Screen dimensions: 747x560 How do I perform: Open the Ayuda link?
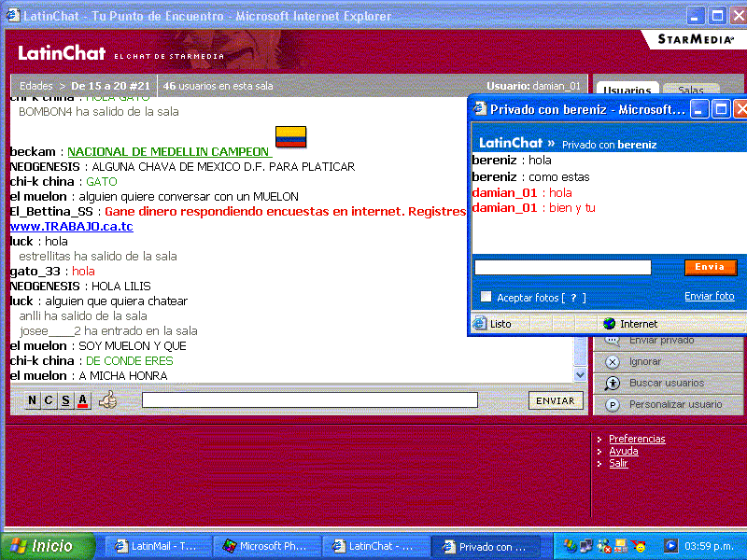click(x=624, y=451)
